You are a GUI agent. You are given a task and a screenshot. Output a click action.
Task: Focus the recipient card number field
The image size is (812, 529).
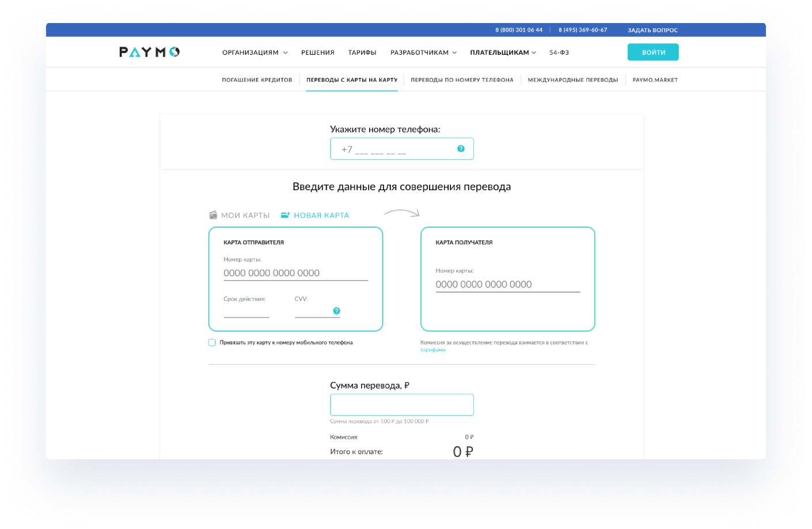pyautogui.click(x=507, y=285)
